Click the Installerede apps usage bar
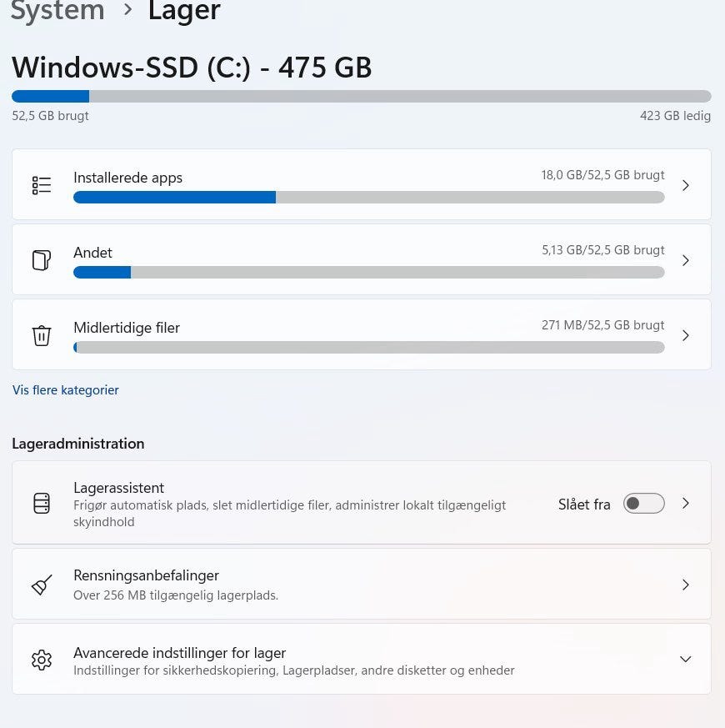Screen dimensions: 725x728 [x=368, y=198]
